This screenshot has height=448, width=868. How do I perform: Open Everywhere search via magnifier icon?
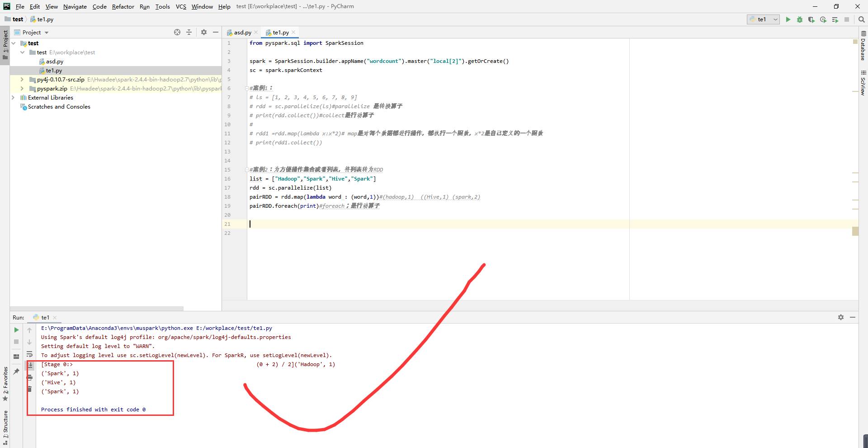tap(861, 19)
